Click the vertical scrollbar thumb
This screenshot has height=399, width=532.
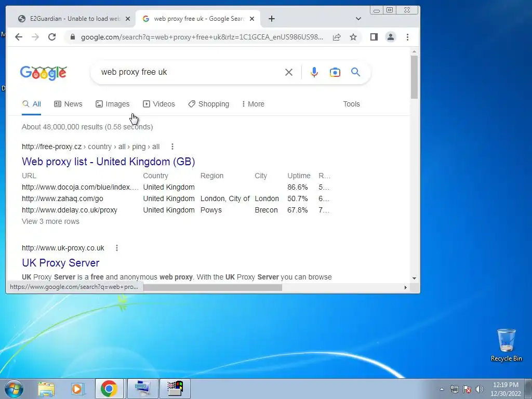[414, 77]
